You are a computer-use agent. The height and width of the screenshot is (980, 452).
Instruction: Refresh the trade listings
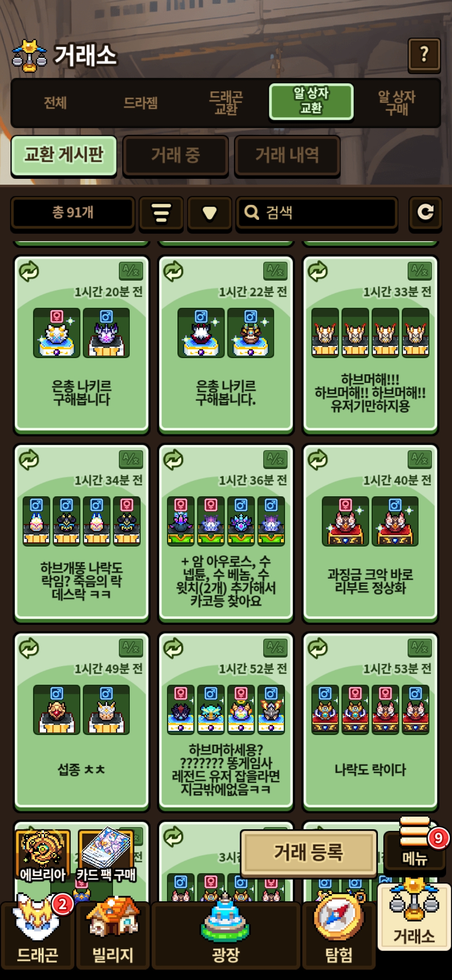[425, 213]
